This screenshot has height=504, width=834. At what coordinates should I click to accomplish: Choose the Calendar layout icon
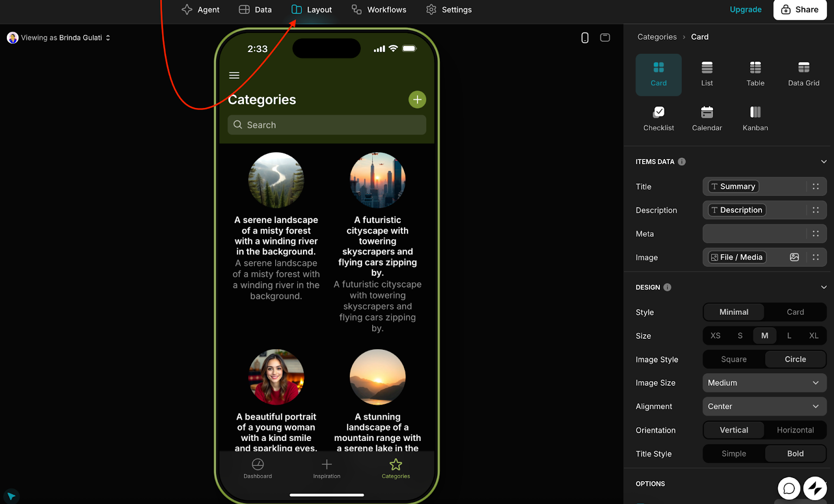(x=707, y=118)
